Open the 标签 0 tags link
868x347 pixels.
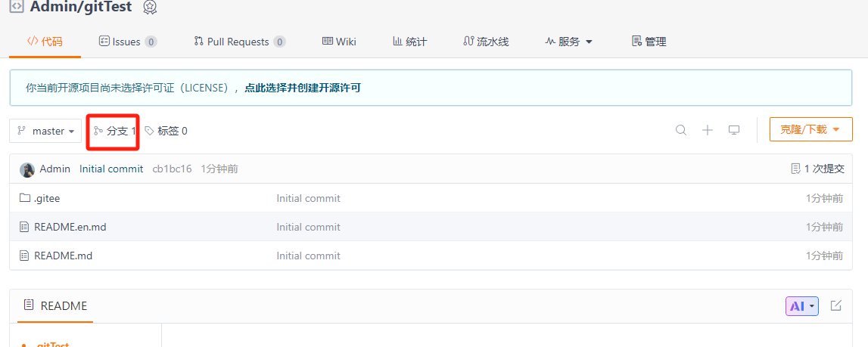[x=166, y=131]
